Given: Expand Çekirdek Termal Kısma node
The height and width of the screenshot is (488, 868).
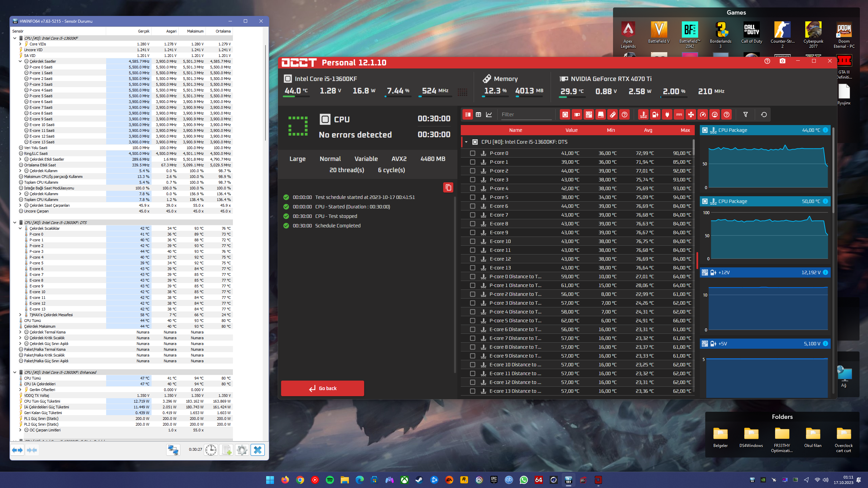Looking at the screenshot, I should (20, 332).
